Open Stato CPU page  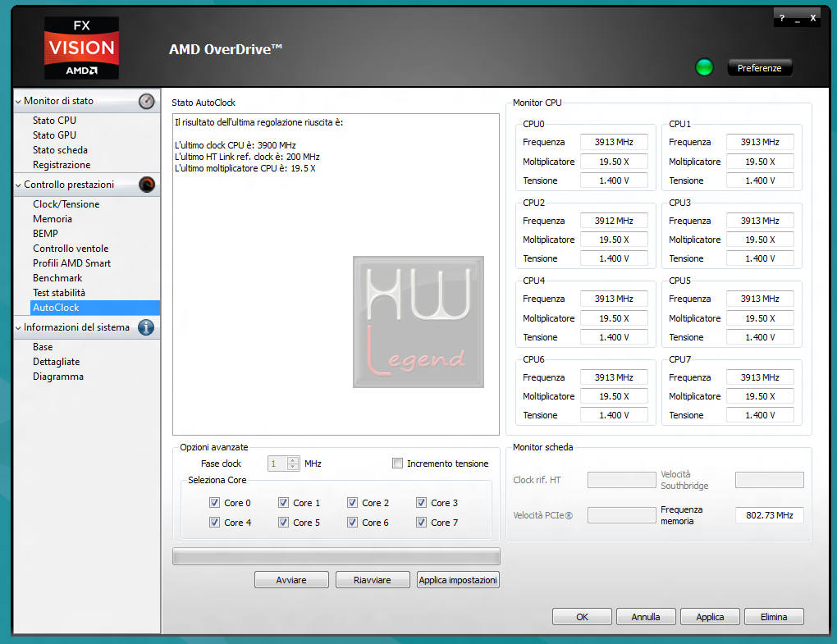[54, 121]
